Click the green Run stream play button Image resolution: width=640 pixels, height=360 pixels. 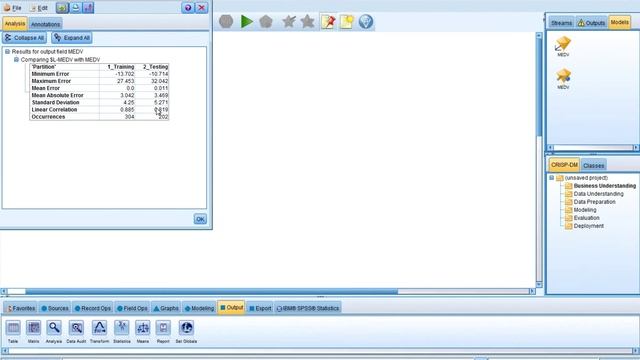point(247,22)
